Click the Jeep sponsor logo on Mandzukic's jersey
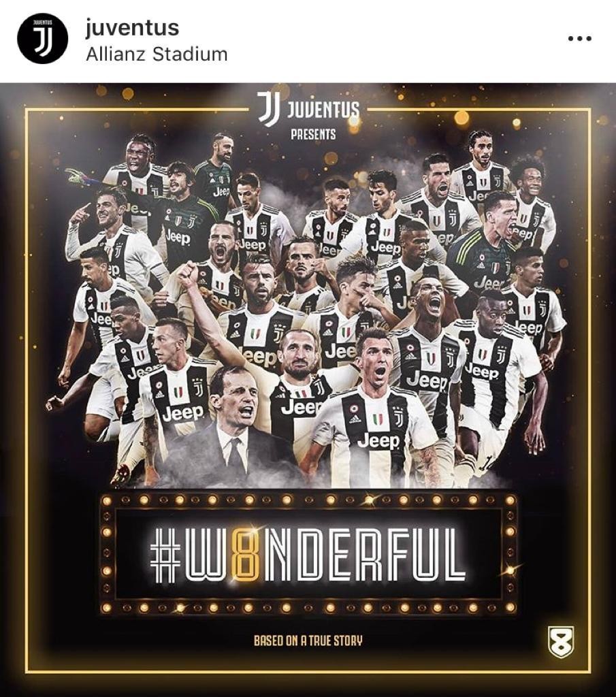Screen dimensions: 616x697 378,439
